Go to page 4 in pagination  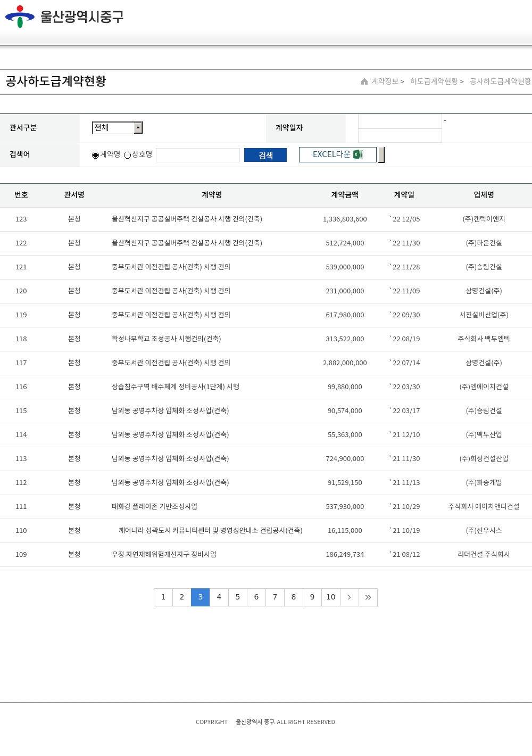tap(219, 597)
